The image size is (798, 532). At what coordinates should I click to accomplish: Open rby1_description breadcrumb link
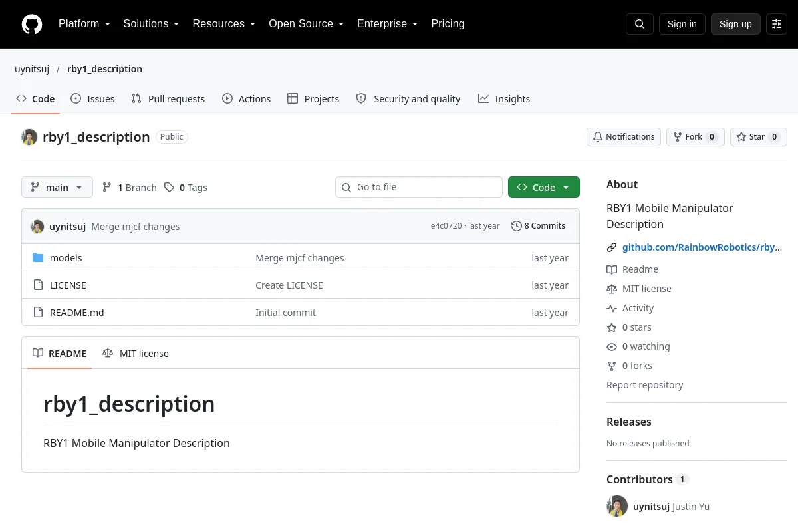pos(104,69)
